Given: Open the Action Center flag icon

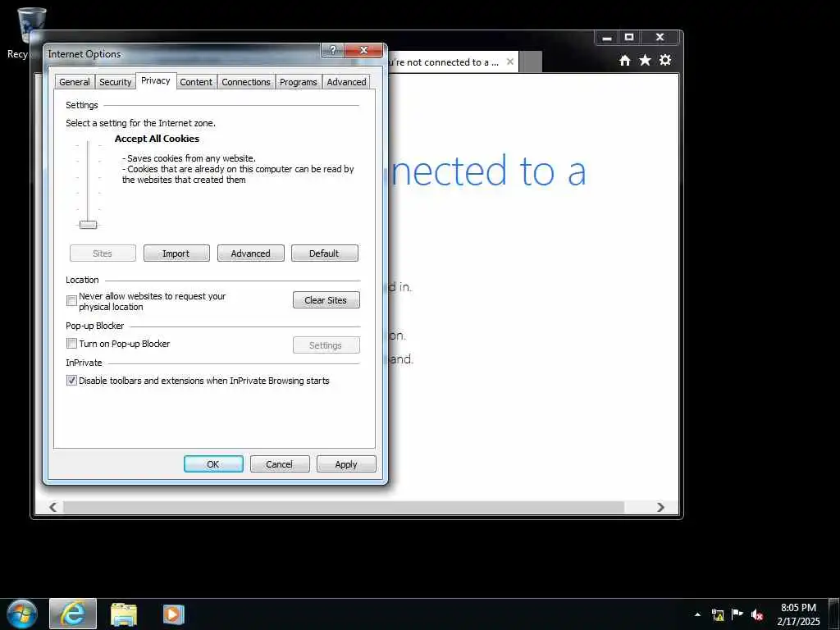Looking at the screenshot, I should coord(737,614).
